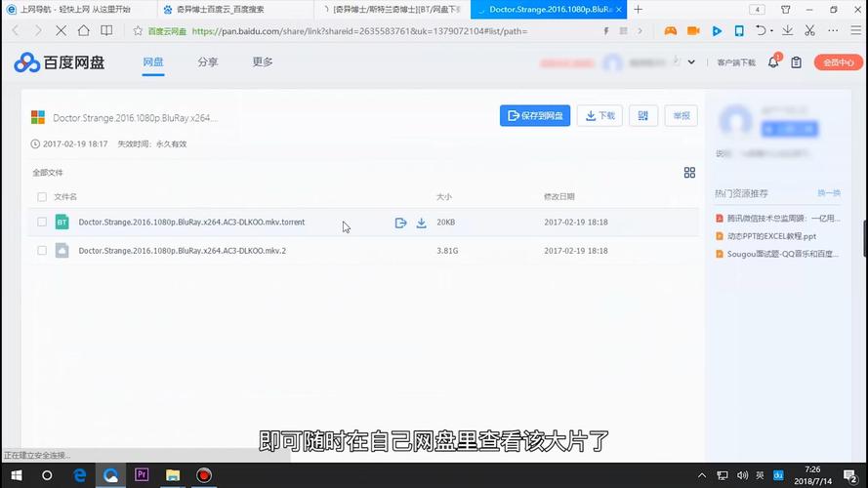Open the volume control in system tray
This screenshot has width=868, height=488.
click(x=742, y=475)
